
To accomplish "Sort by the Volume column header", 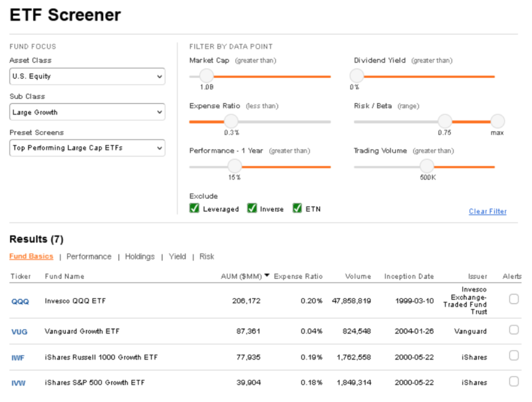I will (358, 276).
